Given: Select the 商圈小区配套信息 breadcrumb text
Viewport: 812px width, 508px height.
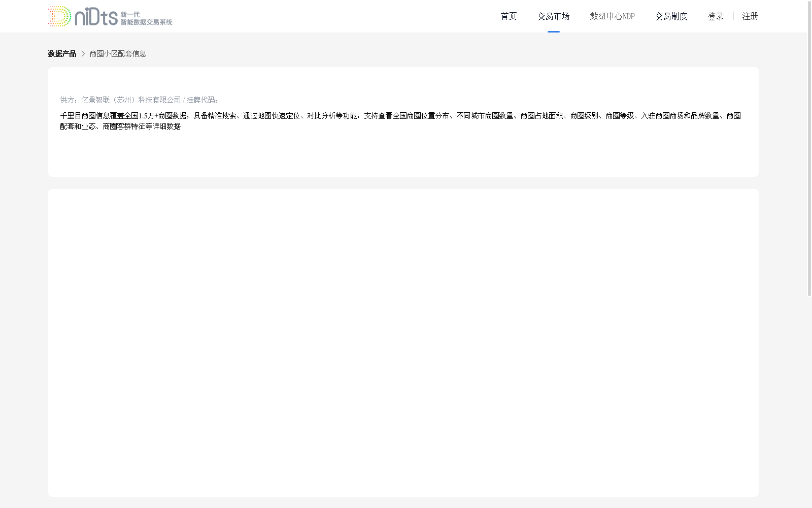Looking at the screenshot, I should [x=118, y=54].
